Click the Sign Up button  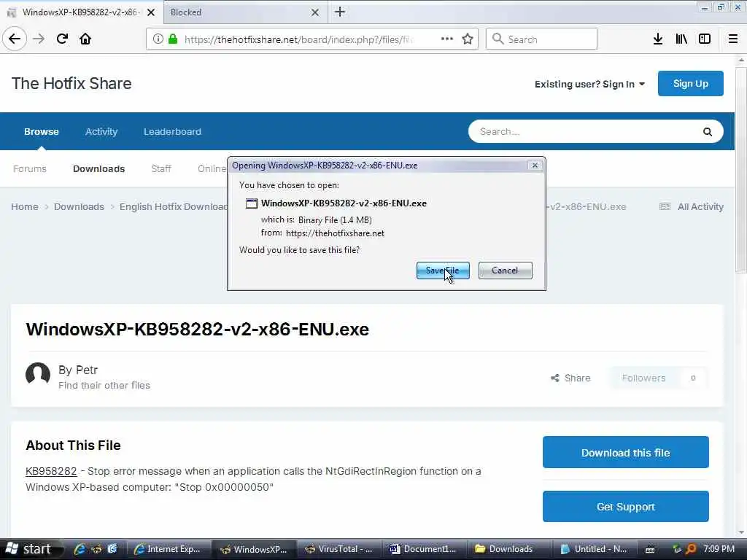[690, 84]
